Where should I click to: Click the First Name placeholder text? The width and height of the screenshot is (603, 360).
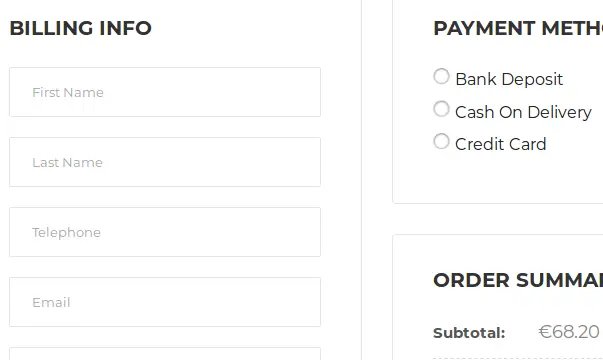coord(68,92)
